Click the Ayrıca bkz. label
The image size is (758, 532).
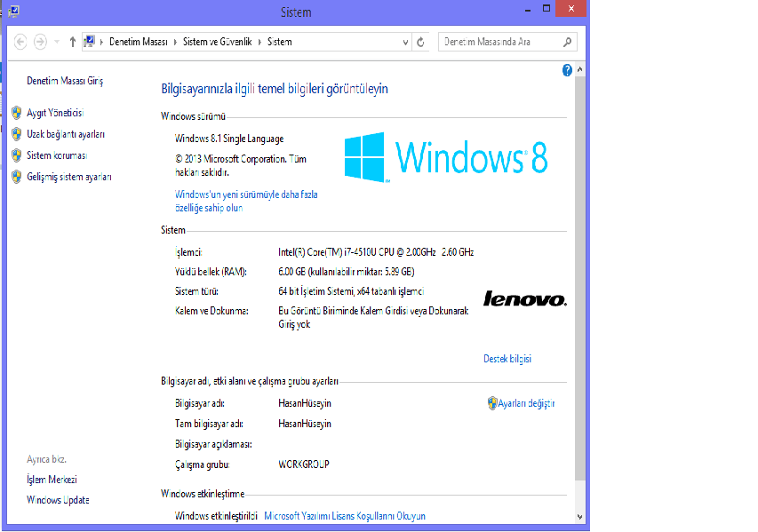pos(46,459)
